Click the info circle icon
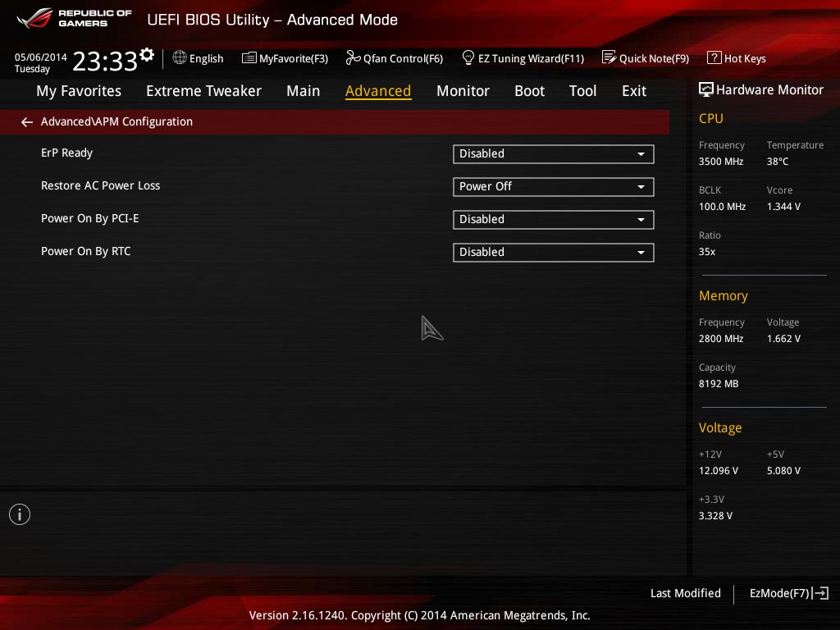 pyautogui.click(x=20, y=514)
